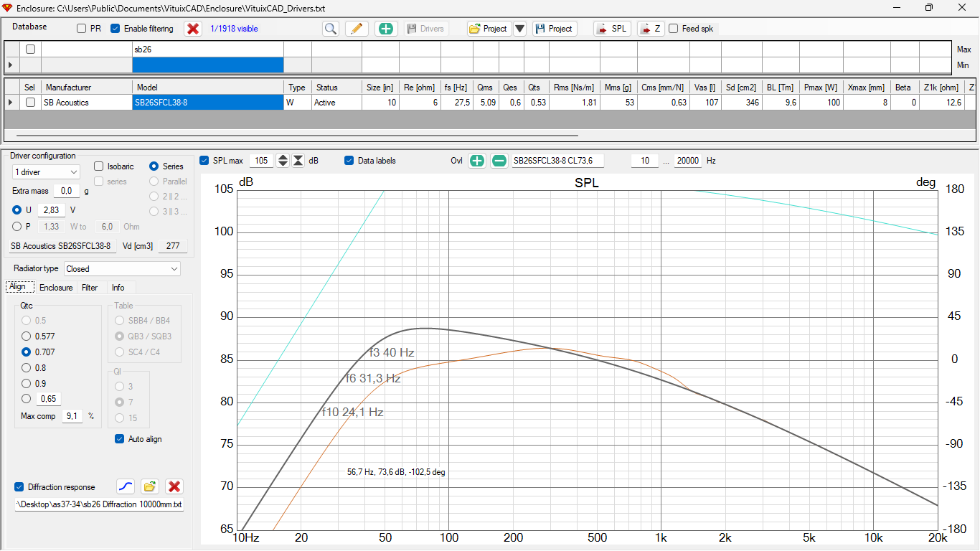The image size is (980, 551).
Task: Add overlay with green plus icon
Action: click(477, 161)
